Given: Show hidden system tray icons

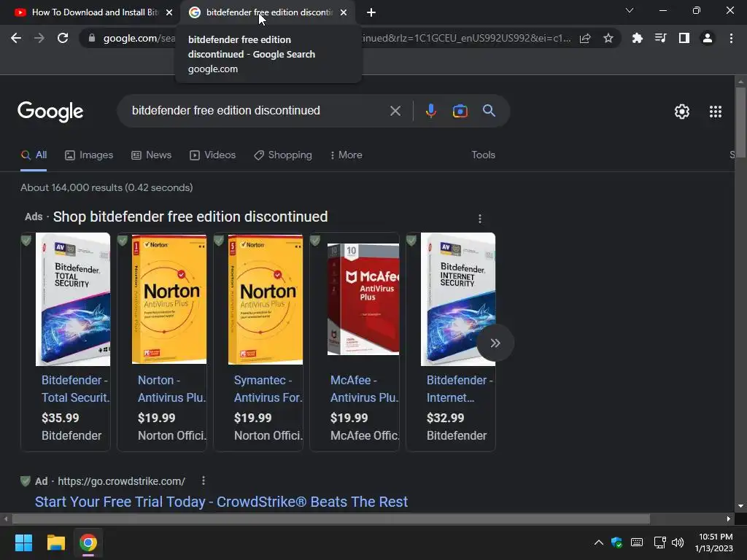Looking at the screenshot, I should point(598,542).
